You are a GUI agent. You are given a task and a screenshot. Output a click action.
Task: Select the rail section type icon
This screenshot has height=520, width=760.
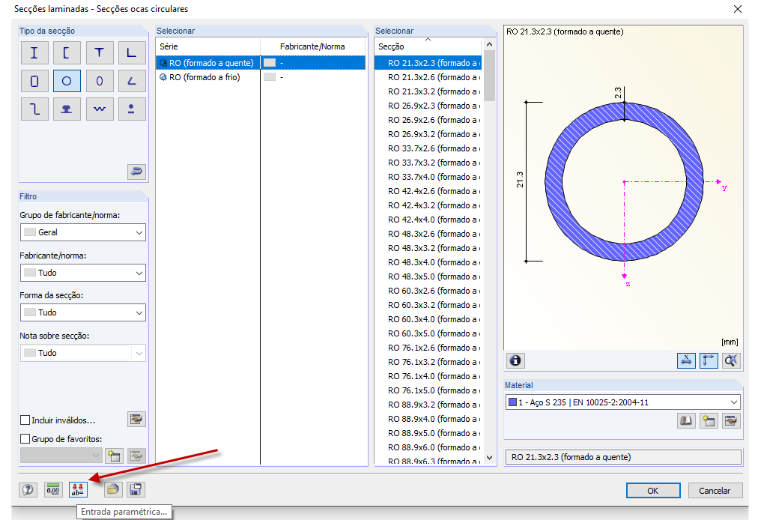66,109
